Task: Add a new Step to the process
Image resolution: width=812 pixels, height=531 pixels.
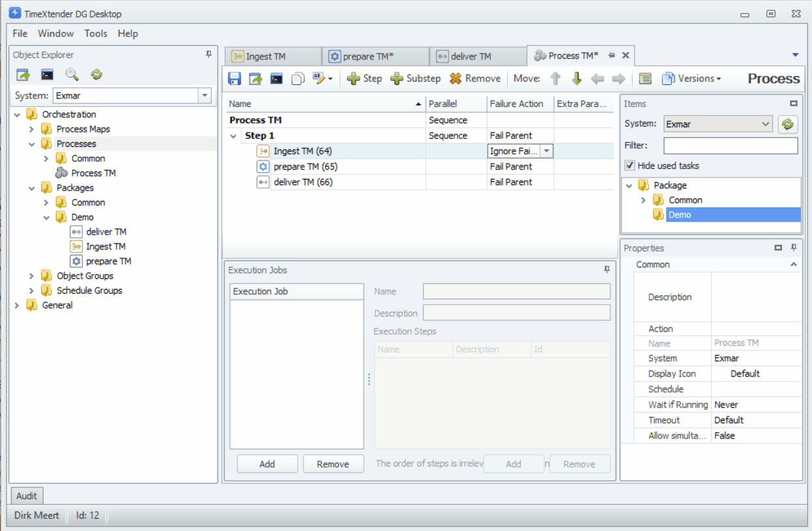Action: pos(364,78)
